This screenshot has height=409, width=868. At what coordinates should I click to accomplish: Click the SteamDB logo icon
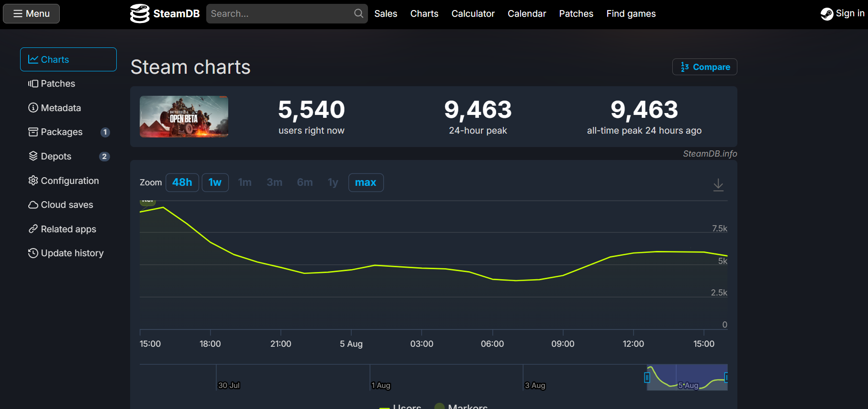140,13
